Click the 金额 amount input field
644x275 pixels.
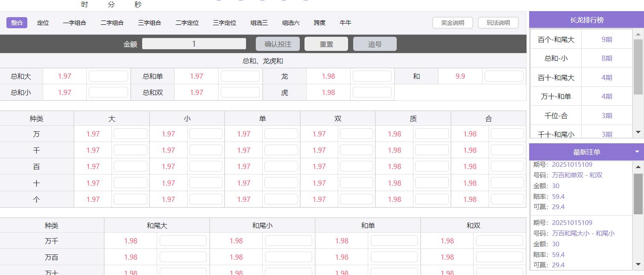(193, 43)
